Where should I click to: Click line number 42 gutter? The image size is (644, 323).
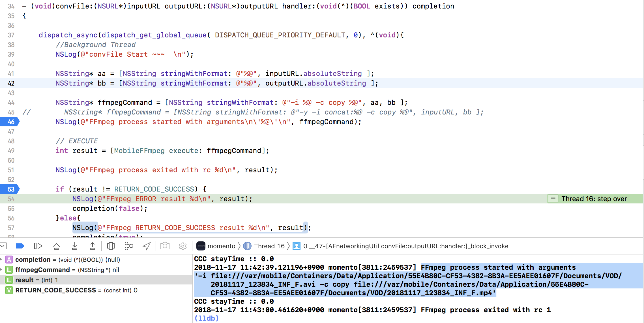11,83
